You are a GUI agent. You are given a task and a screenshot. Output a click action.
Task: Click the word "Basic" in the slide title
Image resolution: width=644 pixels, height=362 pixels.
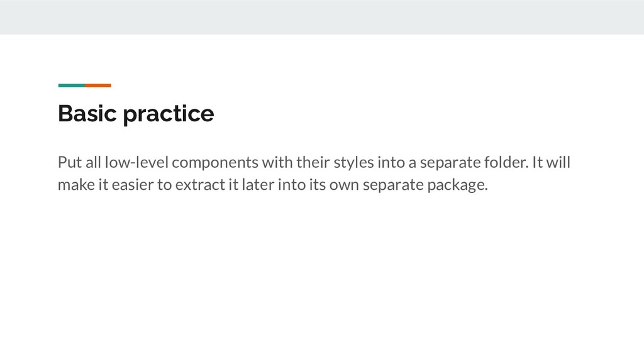coord(87,114)
